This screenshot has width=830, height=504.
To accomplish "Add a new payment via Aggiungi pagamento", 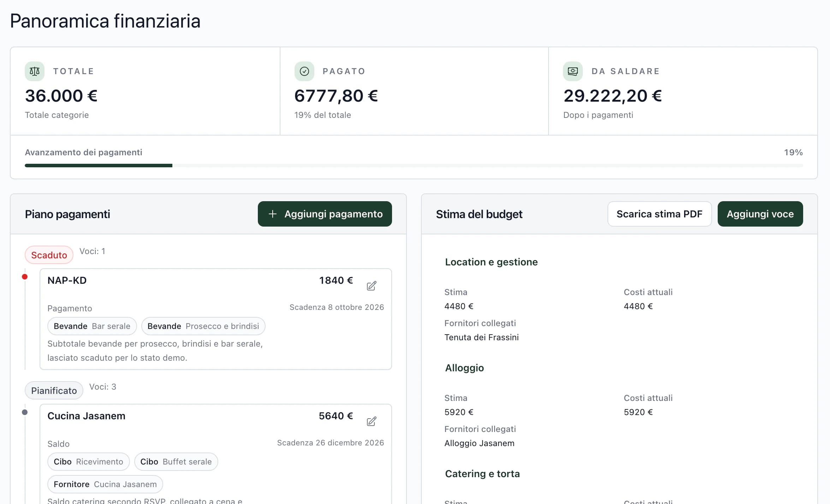I will coord(325,214).
